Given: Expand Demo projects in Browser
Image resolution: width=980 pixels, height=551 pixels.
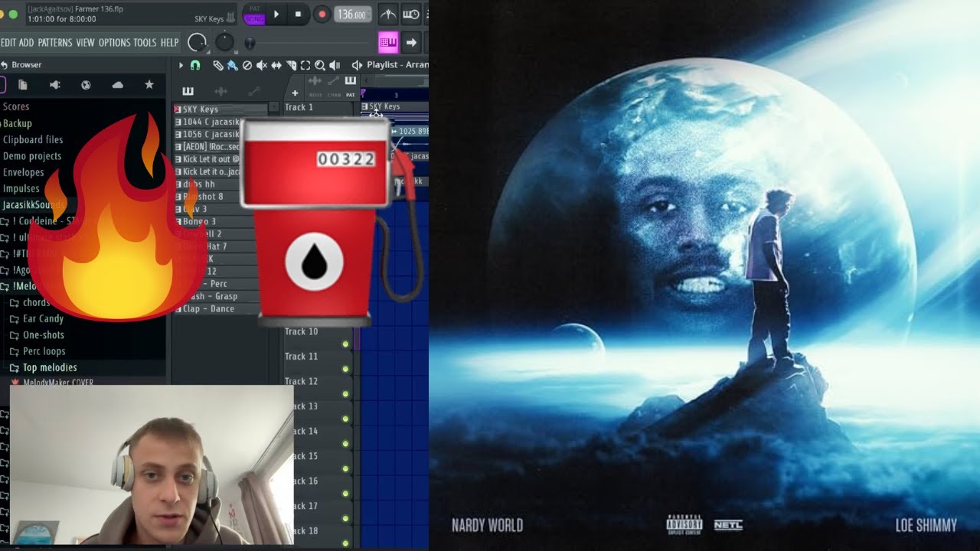Looking at the screenshot, I should [x=32, y=155].
